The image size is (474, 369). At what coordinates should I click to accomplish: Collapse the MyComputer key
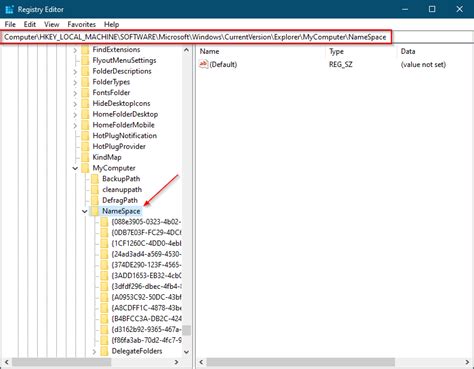point(75,168)
